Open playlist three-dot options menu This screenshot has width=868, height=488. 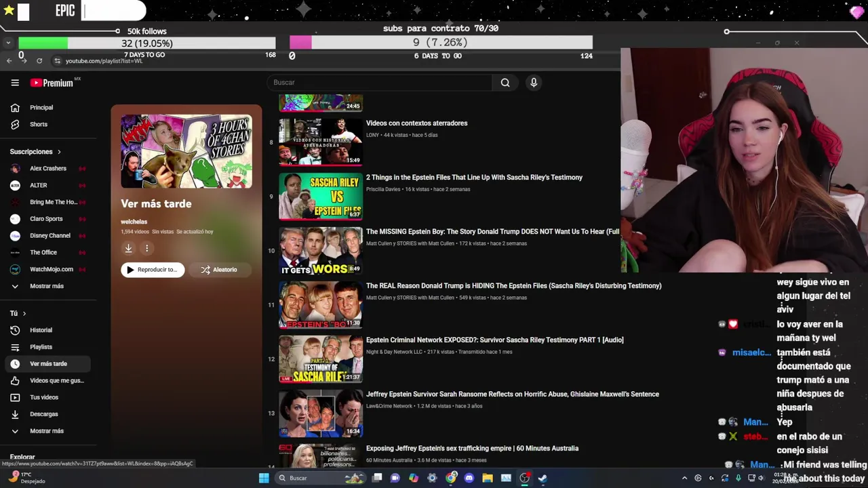146,248
